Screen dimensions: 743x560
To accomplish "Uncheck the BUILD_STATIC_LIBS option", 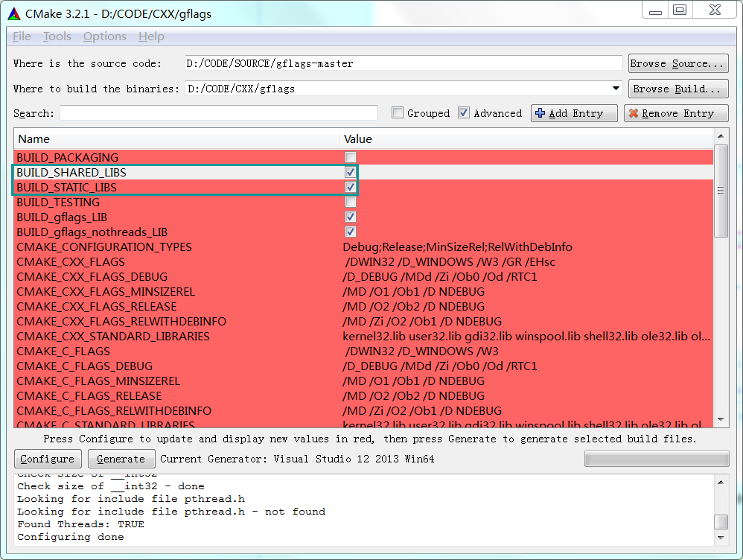I will coord(351,188).
